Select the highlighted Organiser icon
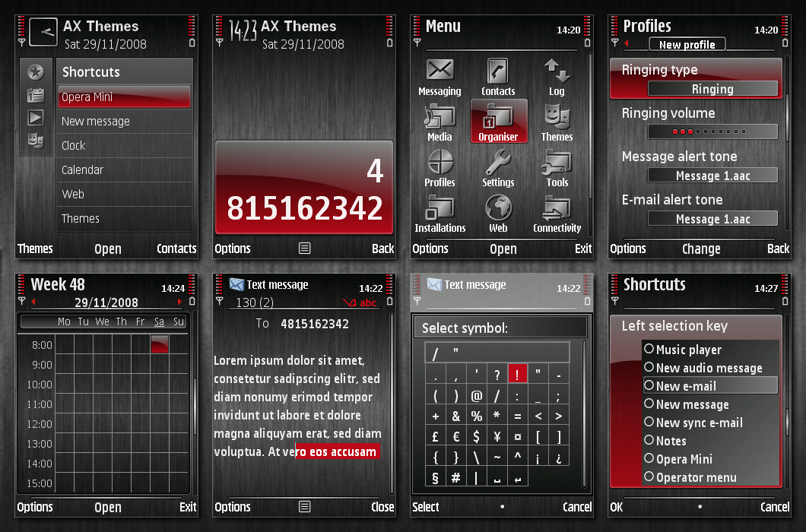The width and height of the screenshot is (806, 532). [499, 121]
